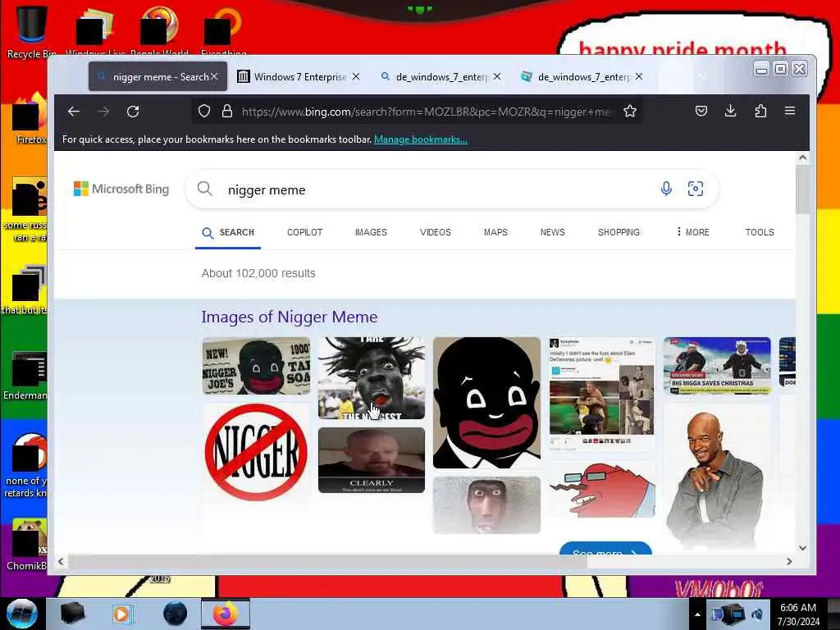Click the vertical scrollbar down arrow
This screenshot has height=630, width=840.
click(x=802, y=547)
